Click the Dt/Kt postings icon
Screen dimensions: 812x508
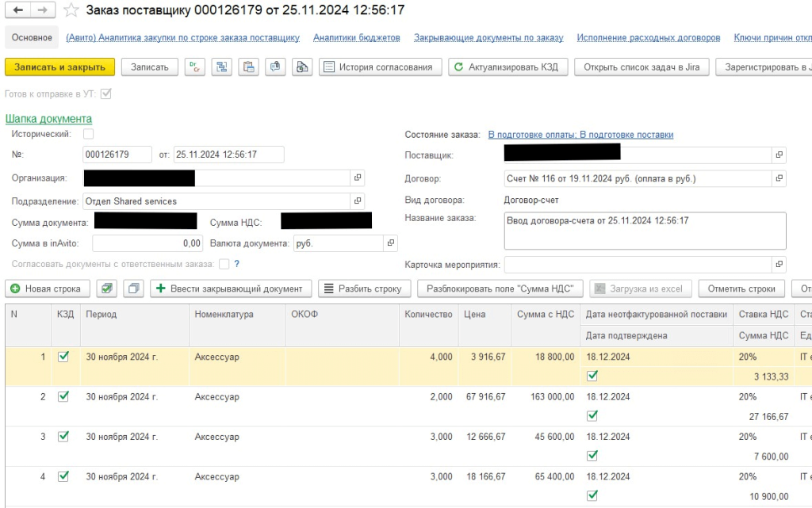195,67
